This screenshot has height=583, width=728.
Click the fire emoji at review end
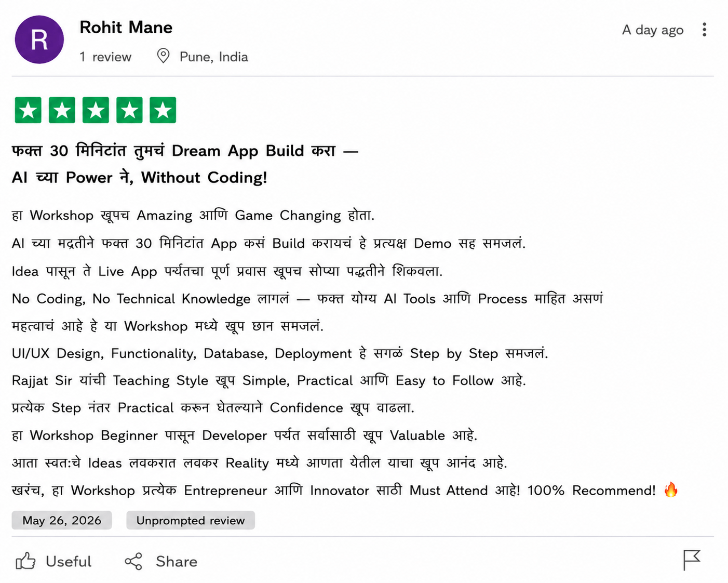pyautogui.click(x=671, y=489)
